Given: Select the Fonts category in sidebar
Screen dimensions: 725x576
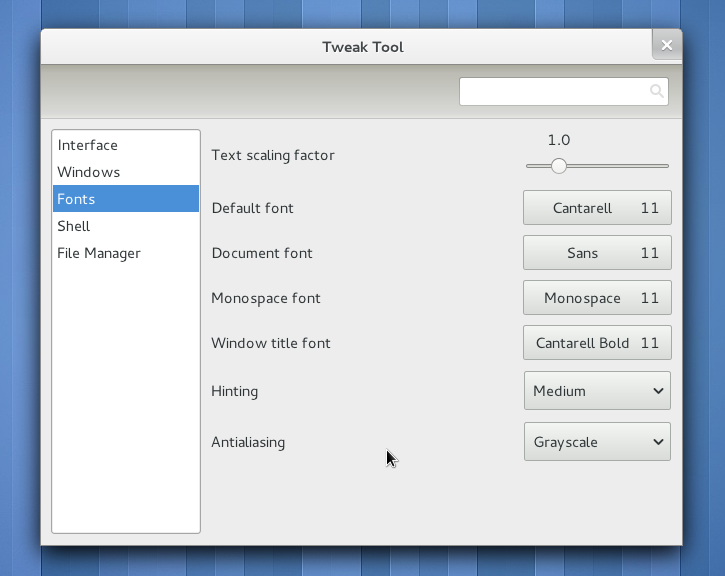Looking at the screenshot, I should coord(77,199).
